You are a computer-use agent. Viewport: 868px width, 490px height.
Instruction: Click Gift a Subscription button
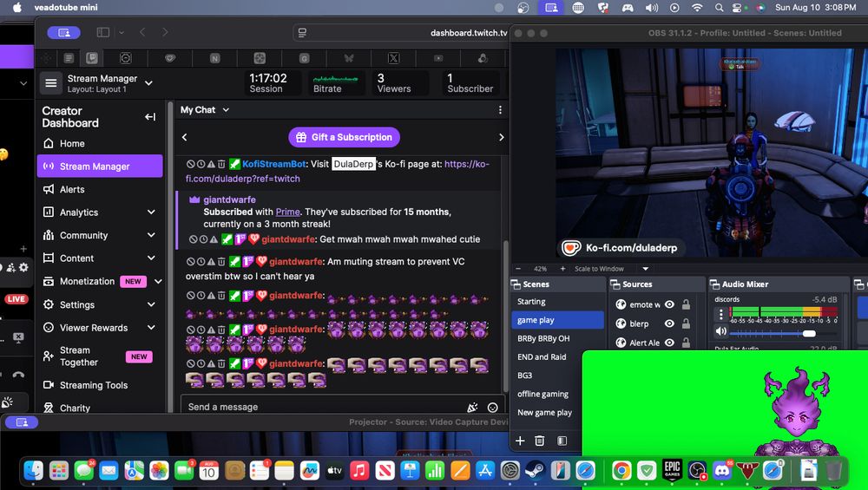coord(344,137)
